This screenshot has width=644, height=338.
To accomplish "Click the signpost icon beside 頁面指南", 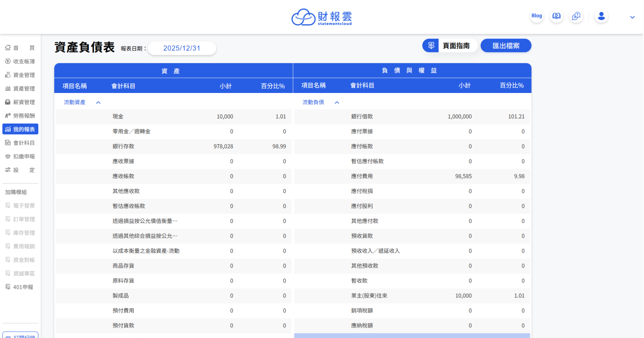I will coord(431,46).
